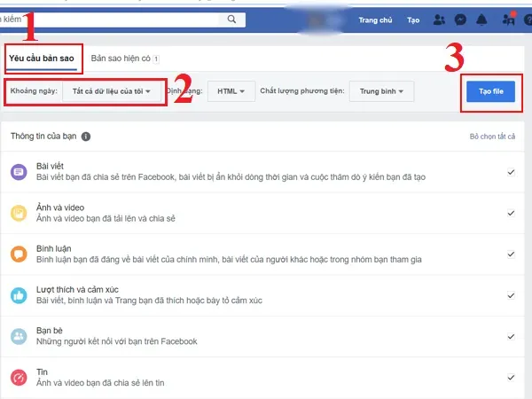This screenshot has height=399, width=532.
Task: Click the Bài viết title text
Action: coord(50,166)
